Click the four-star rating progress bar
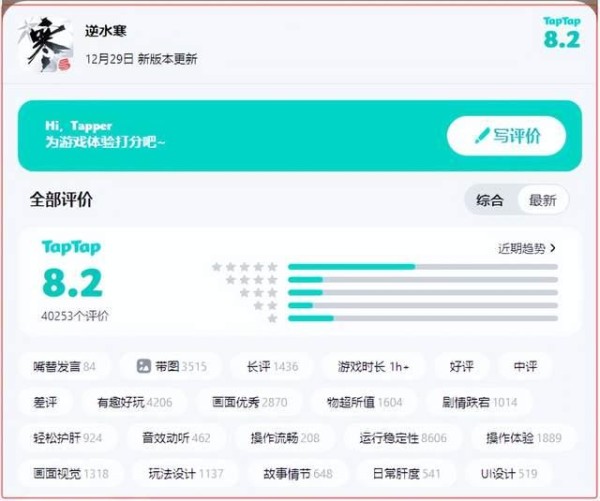Image resolution: width=600 pixels, height=501 pixels. click(x=423, y=280)
